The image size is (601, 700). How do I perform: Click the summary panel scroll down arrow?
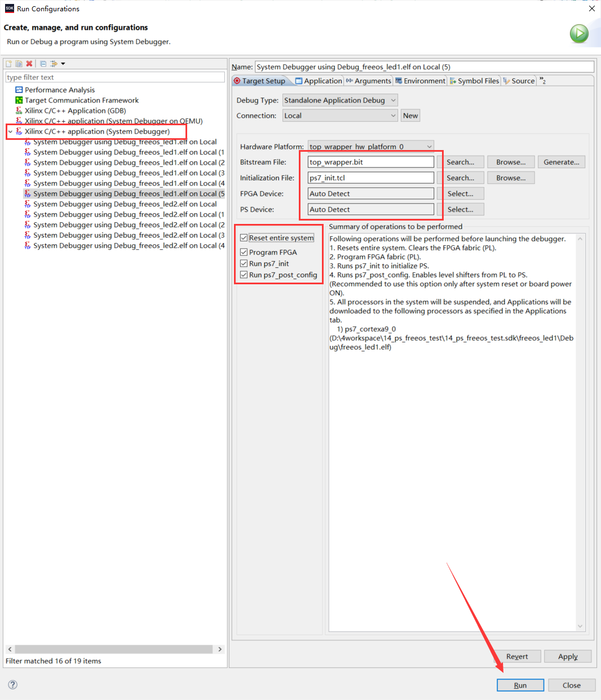(580, 626)
